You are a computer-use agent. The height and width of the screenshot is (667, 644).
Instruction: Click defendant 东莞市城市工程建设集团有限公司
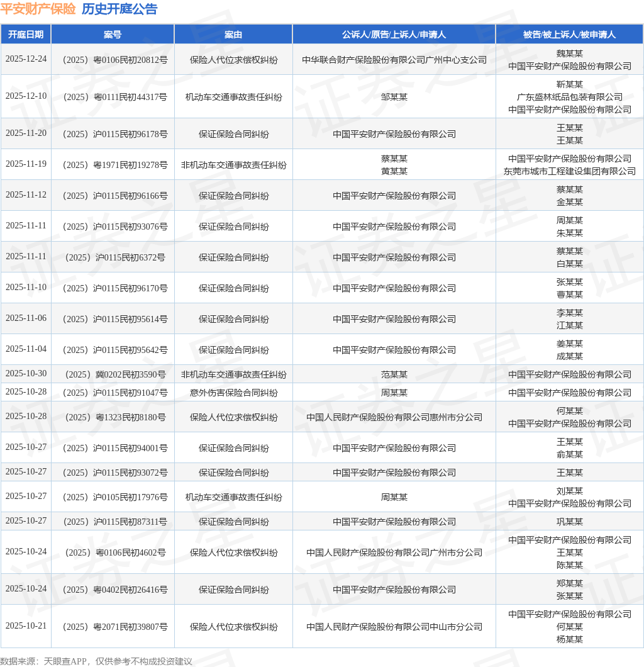(x=570, y=171)
